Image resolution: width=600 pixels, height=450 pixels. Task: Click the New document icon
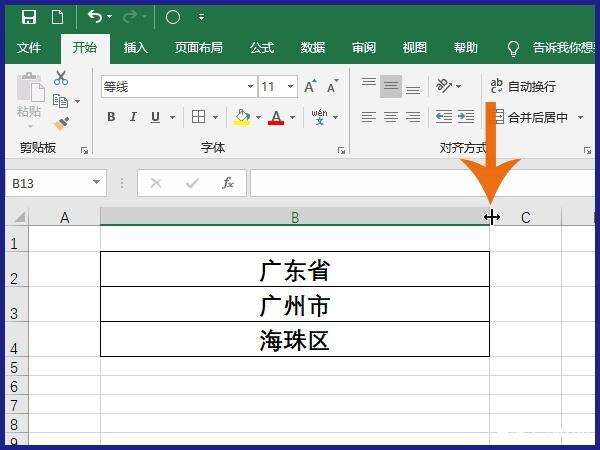pyautogui.click(x=57, y=17)
